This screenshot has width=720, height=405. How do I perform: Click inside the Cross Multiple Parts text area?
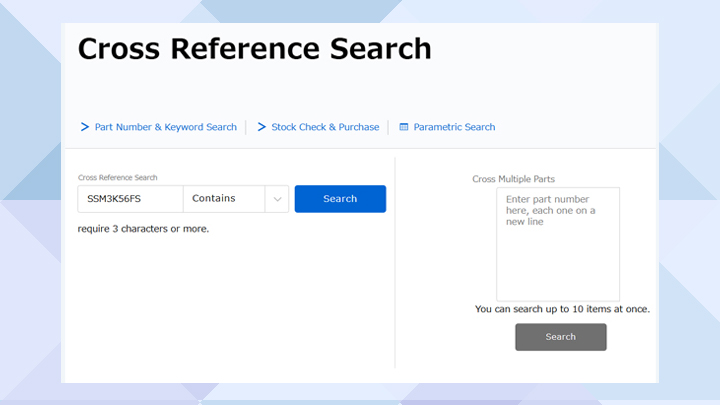point(558,260)
